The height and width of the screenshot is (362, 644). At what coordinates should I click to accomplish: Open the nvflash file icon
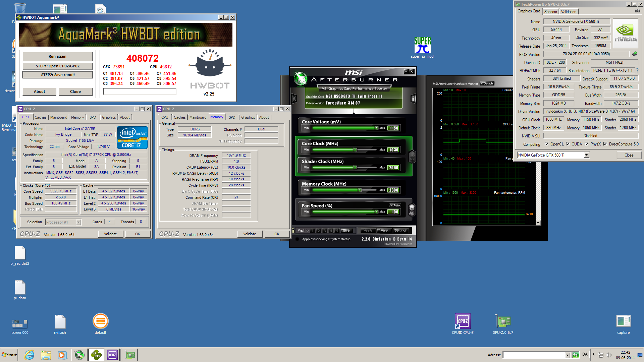(60, 324)
